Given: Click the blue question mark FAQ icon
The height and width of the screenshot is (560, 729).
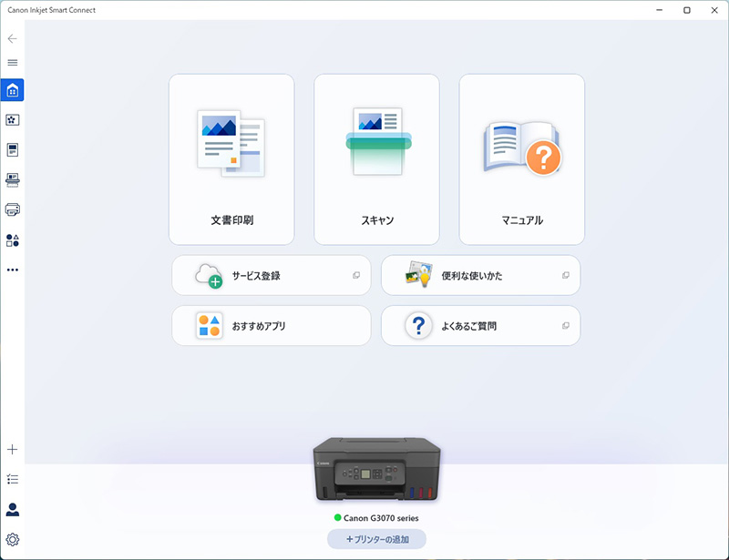Looking at the screenshot, I should pyautogui.click(x=419, y=325).
